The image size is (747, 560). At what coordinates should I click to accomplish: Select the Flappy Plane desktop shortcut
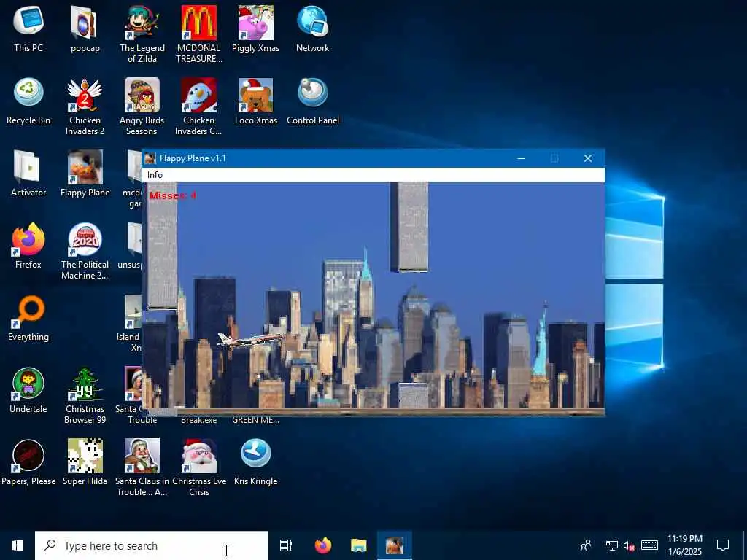pos(85,174)
